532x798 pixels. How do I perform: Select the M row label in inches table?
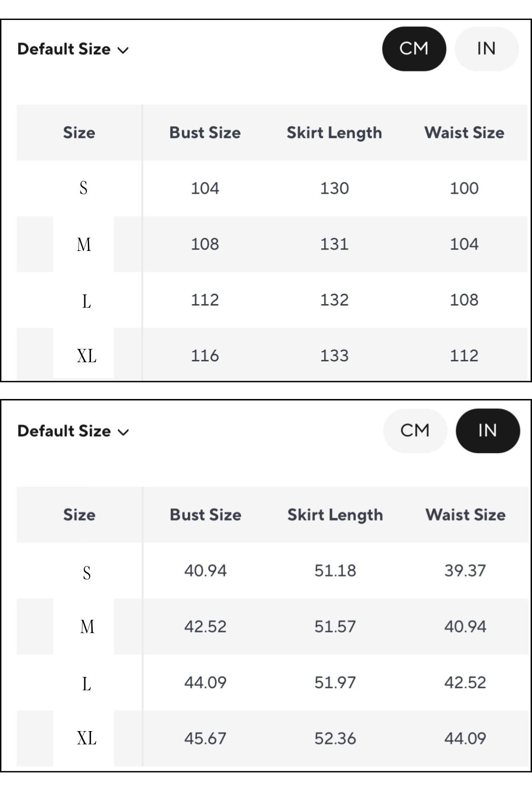click(x=87, y=627)
